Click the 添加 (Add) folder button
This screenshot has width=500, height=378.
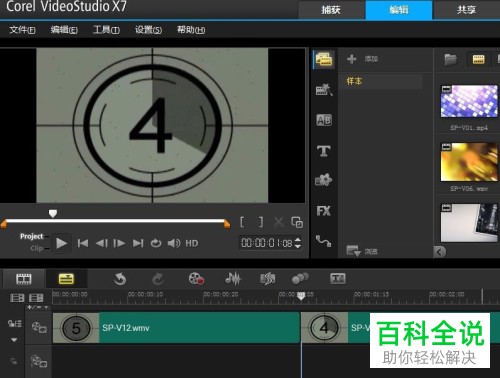pos(371,59)
